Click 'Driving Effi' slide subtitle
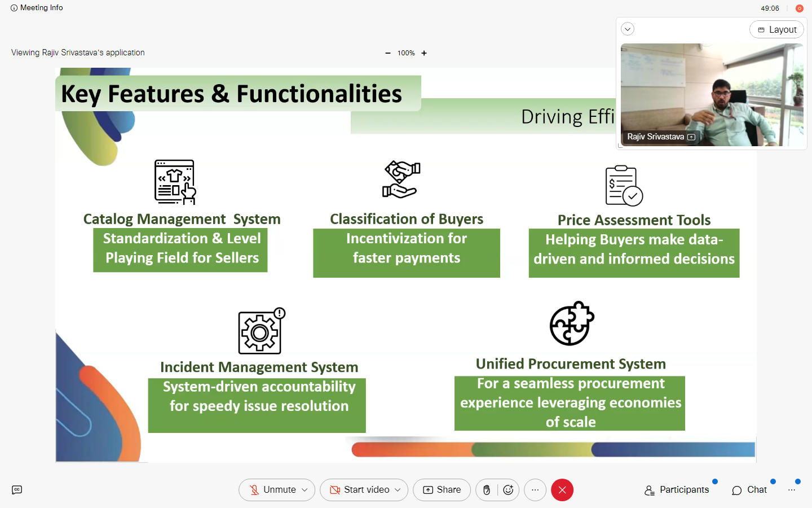 point(568,117)
